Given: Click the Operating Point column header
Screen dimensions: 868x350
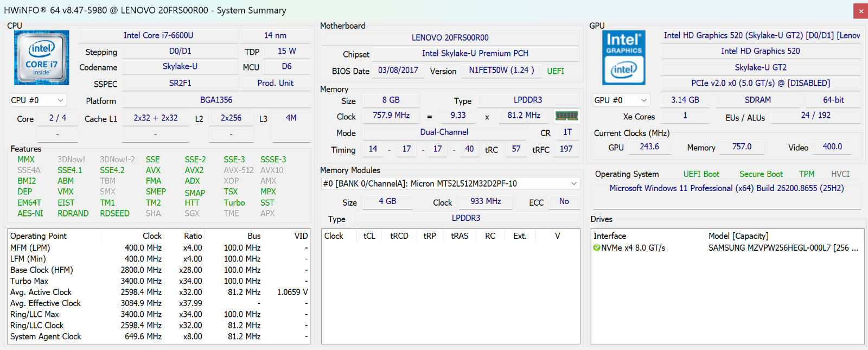Looking at the screenshot, I should pos(54,236).
